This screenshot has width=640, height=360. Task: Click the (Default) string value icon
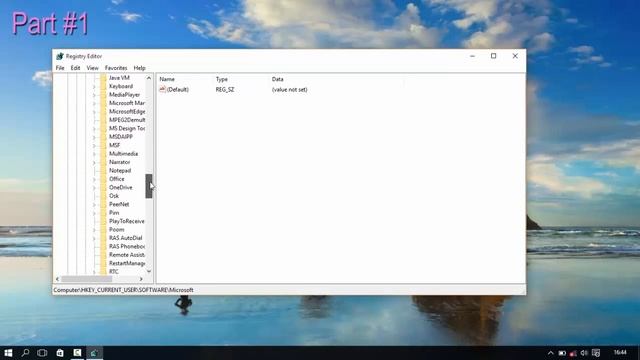point(162,89)
